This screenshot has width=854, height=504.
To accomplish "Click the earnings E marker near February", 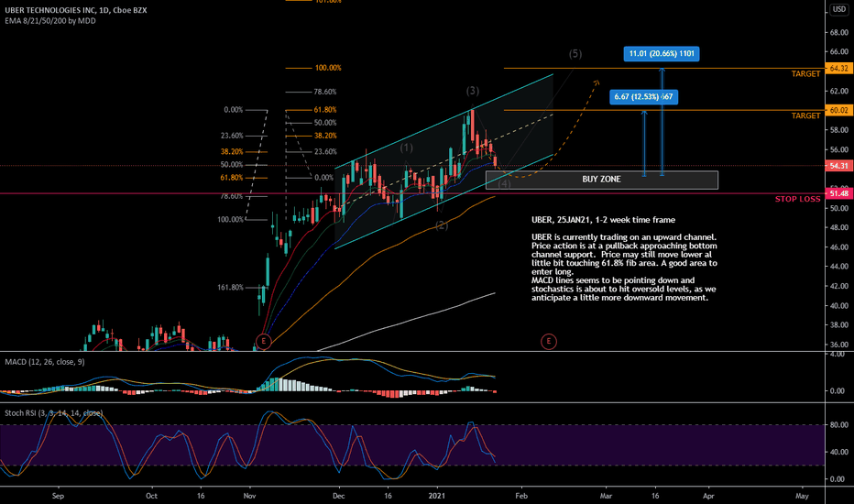I will pos(549,342).
